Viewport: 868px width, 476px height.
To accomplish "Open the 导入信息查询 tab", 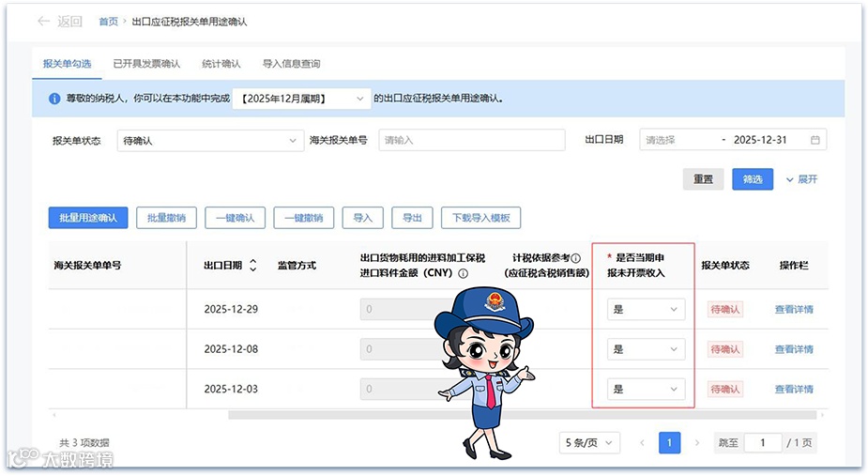I will [291, 64].
